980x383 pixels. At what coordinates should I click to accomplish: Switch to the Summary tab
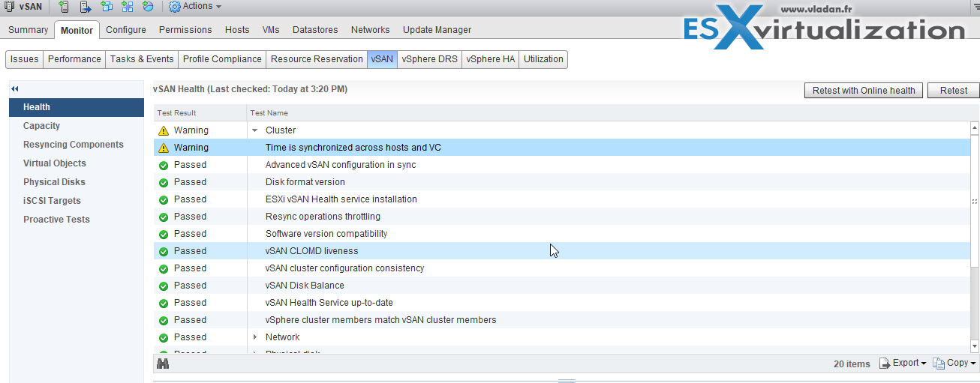click(x=28, y=30)
